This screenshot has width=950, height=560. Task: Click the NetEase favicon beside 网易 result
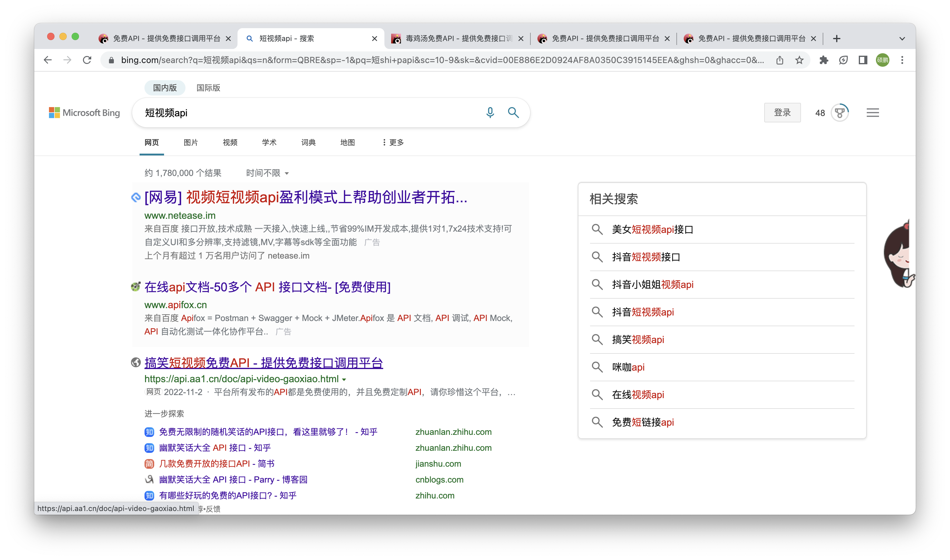pyautogui.click(x=136, y=197)
